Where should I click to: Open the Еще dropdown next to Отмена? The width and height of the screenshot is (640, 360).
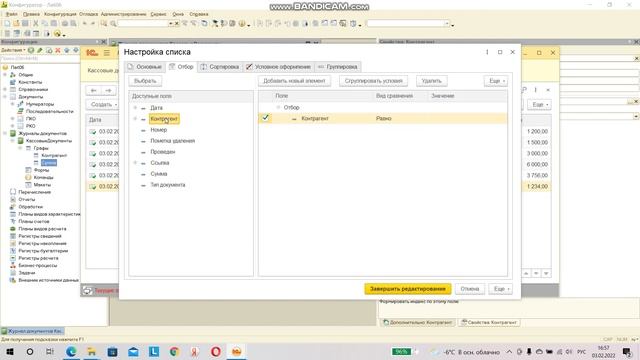coord(500,289)
